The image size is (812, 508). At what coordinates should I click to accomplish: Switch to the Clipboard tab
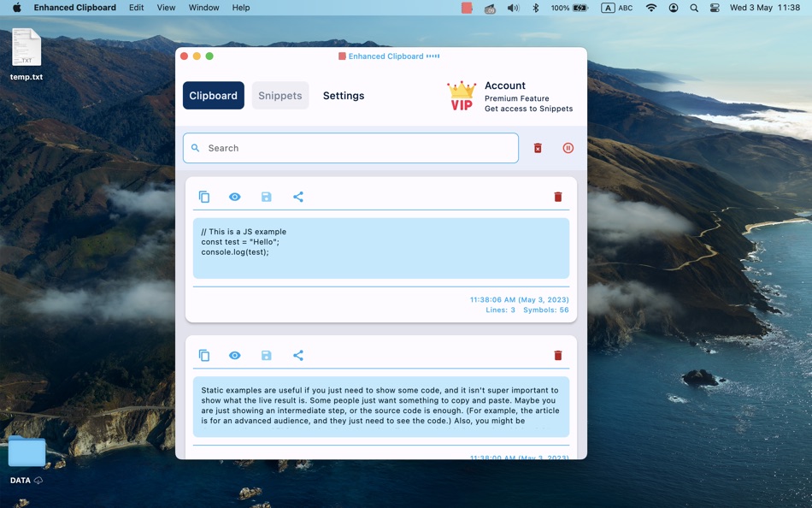pos(214,96)
